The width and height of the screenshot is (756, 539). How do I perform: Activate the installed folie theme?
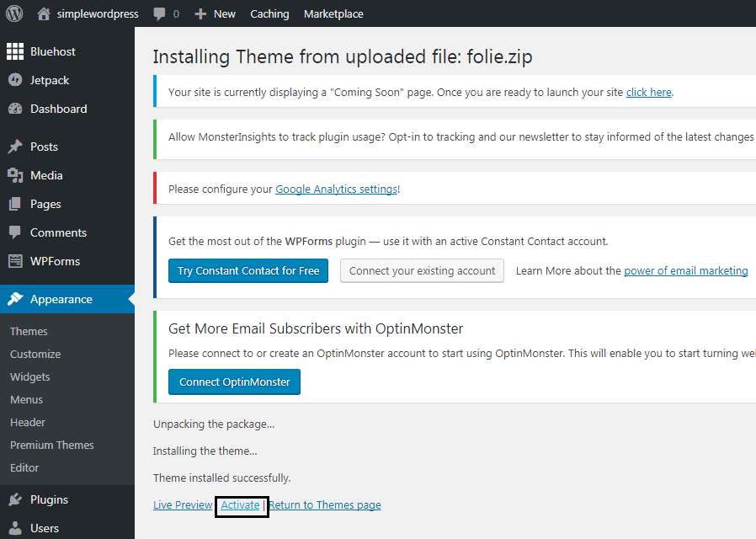(240, 504)
